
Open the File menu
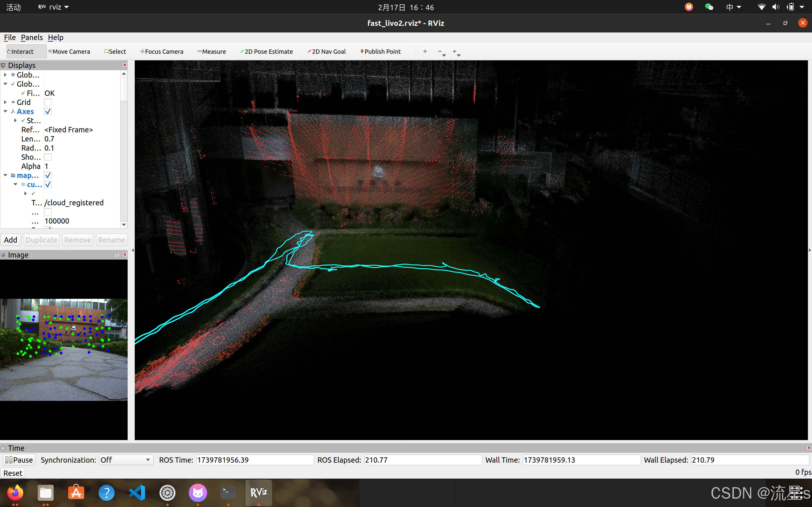(10, 37)
